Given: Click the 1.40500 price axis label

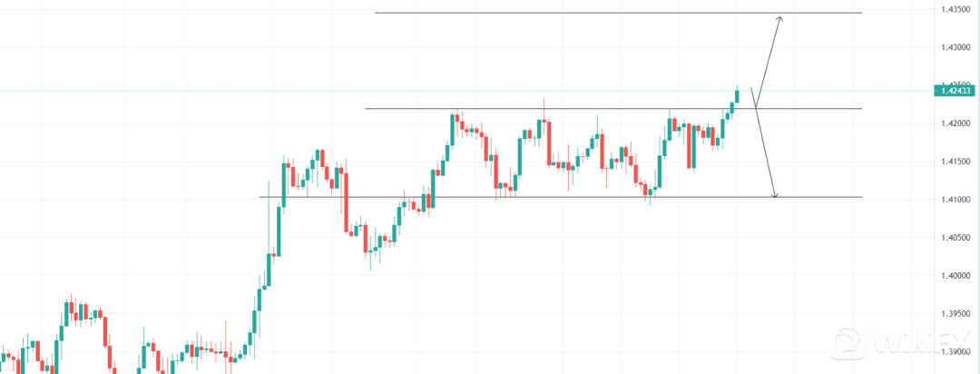Looking at the screenshot, I should pos(957,238).
